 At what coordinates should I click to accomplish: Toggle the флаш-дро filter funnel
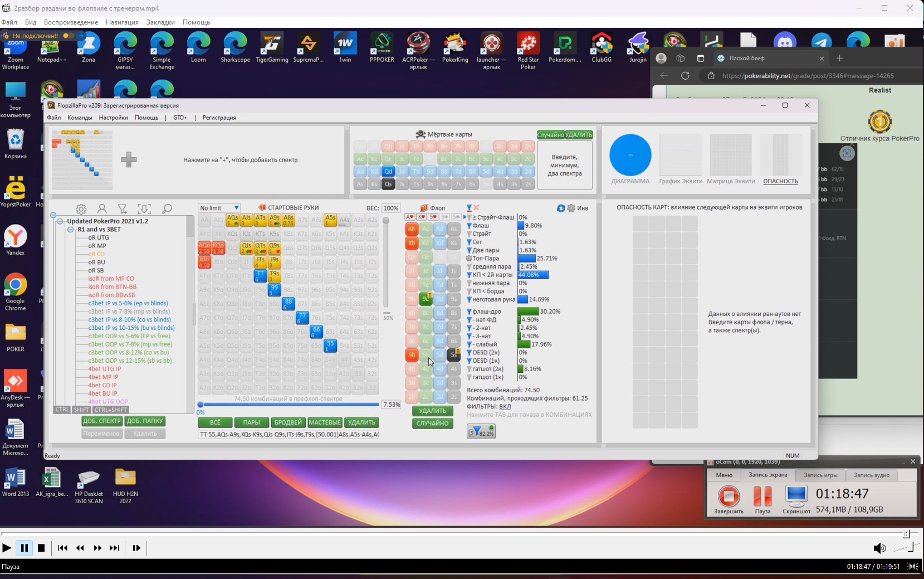pyautogui.click(x=469, y=312)
